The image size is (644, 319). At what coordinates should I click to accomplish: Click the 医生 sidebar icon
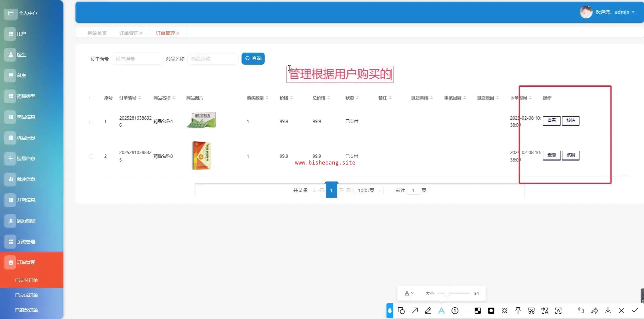coord(11,55)
